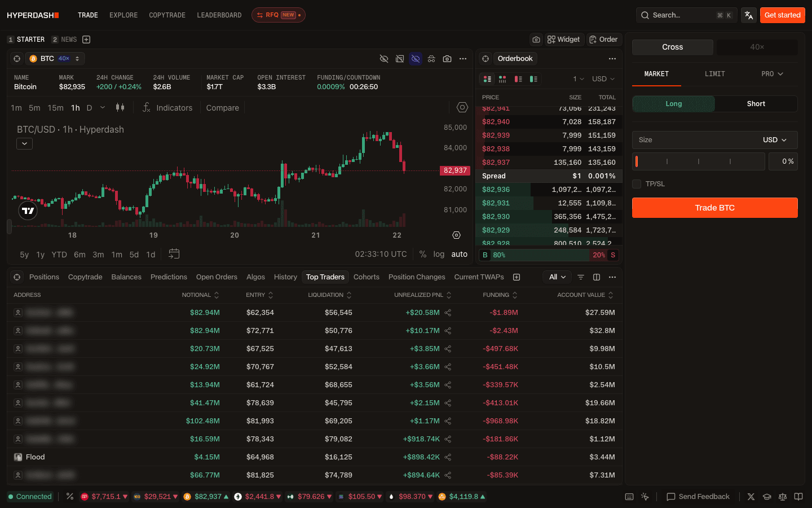
Task: Click the incognito spy-glasses icon in chart toolbar
Action: click(431, 59)
